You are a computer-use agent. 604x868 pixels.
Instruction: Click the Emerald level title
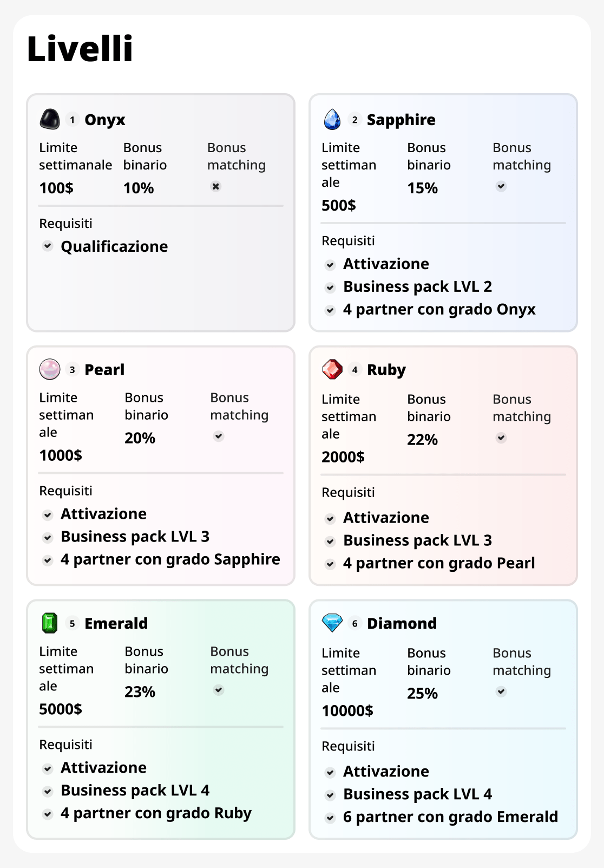[116, 623]
